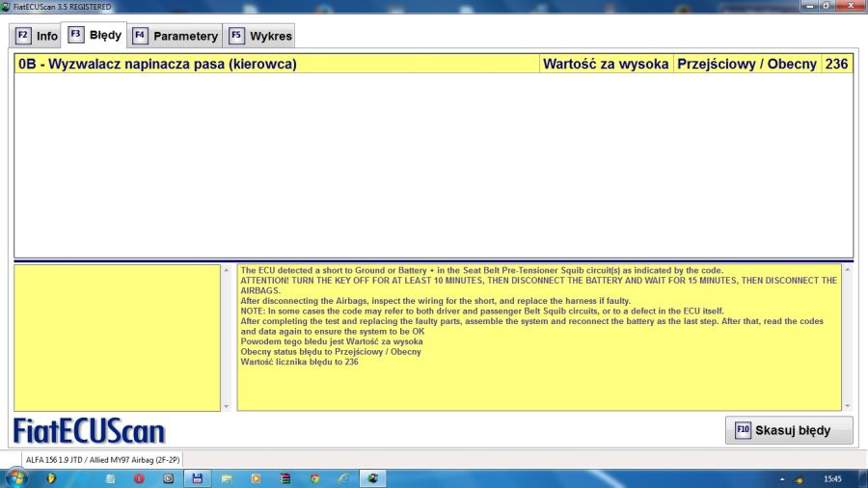Image resolution: width=868 pixels, height=488 pixels.
Task: Minimize the FiatECUScan window
Action: pos(810,6)
